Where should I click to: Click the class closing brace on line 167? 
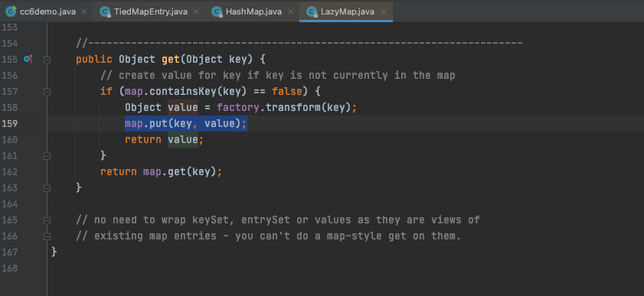54,252
